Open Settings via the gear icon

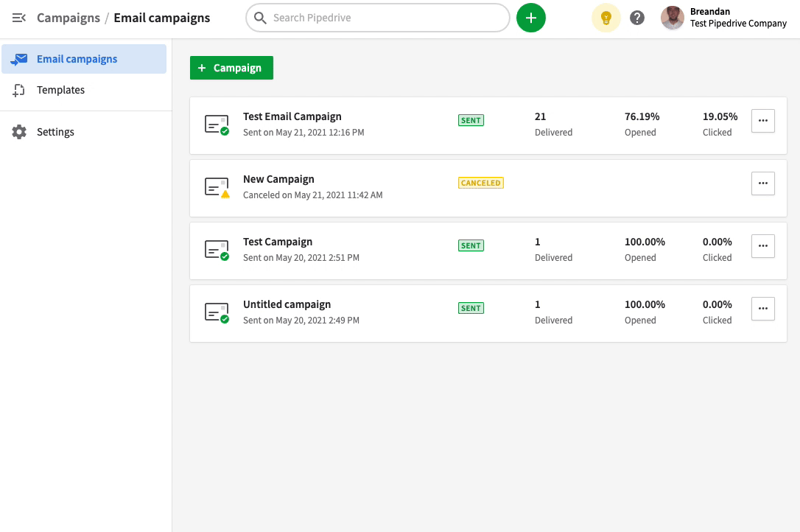pyautogui.click(x=18, y=131)
